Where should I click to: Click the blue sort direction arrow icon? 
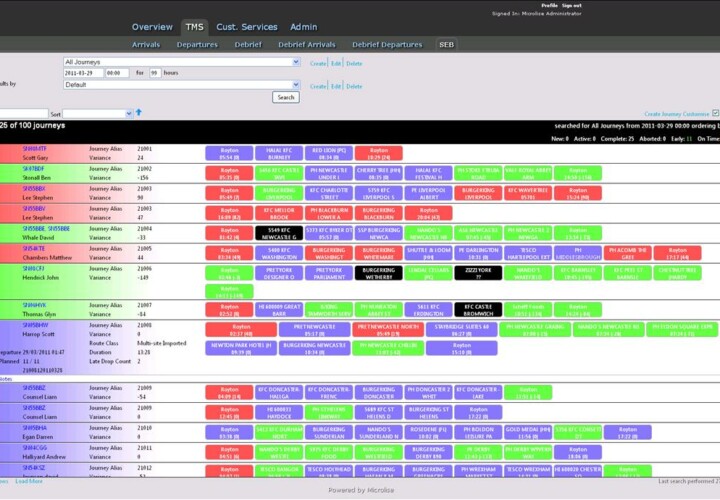point(140,114)
